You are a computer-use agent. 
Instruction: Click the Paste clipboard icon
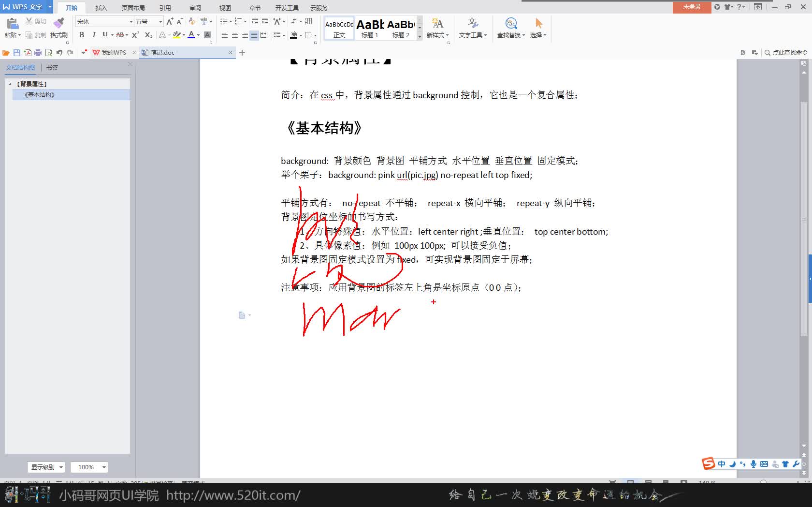pyautogui.click(x=13, y=23)
